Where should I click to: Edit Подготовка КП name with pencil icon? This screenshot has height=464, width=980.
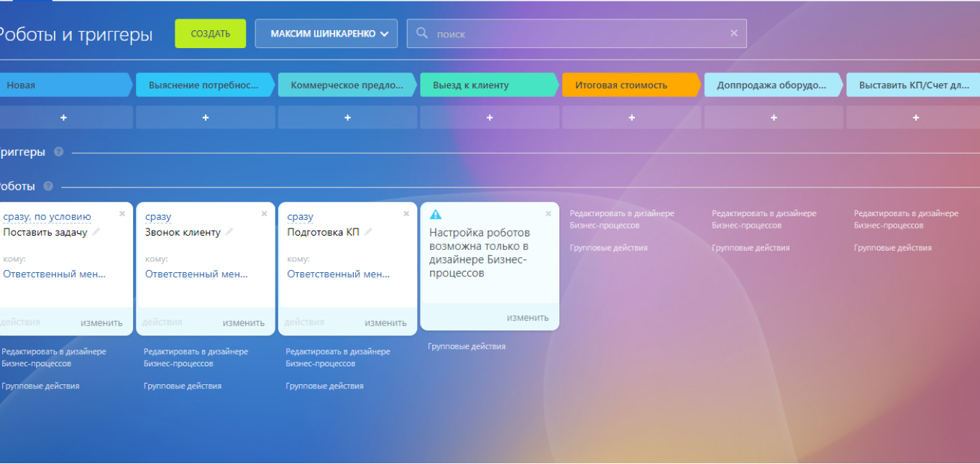pos(369,232)
